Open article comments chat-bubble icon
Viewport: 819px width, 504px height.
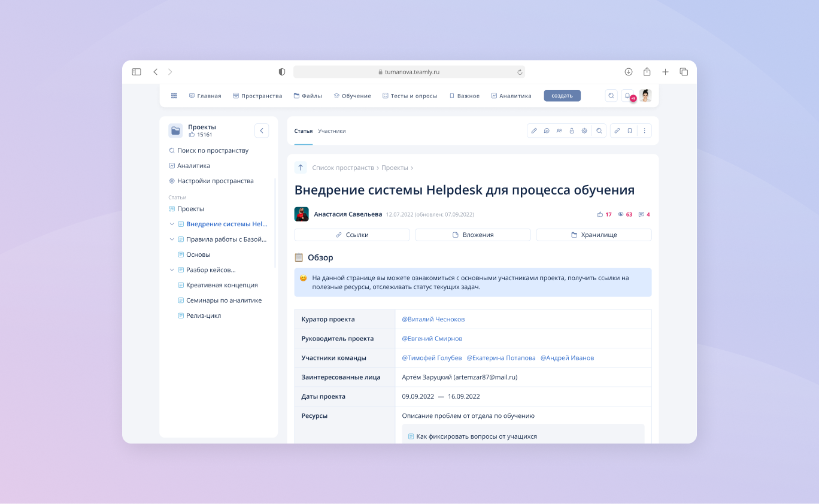(547, 130)
